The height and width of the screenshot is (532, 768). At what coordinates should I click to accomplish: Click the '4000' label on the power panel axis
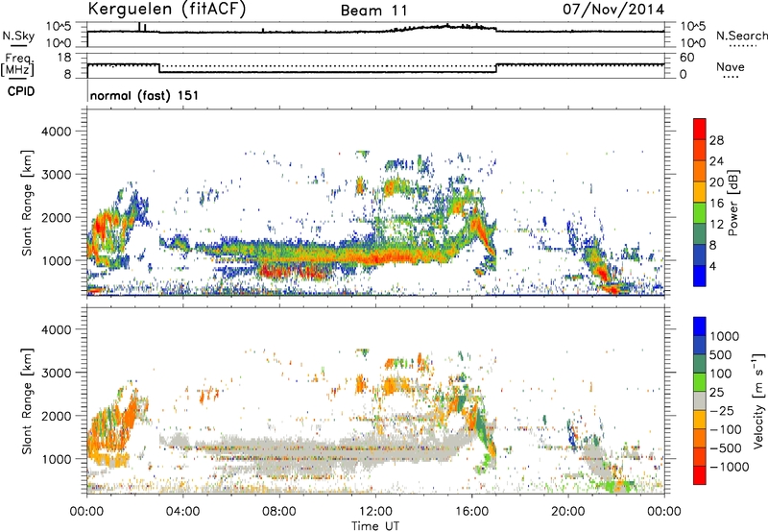[56, 132]
